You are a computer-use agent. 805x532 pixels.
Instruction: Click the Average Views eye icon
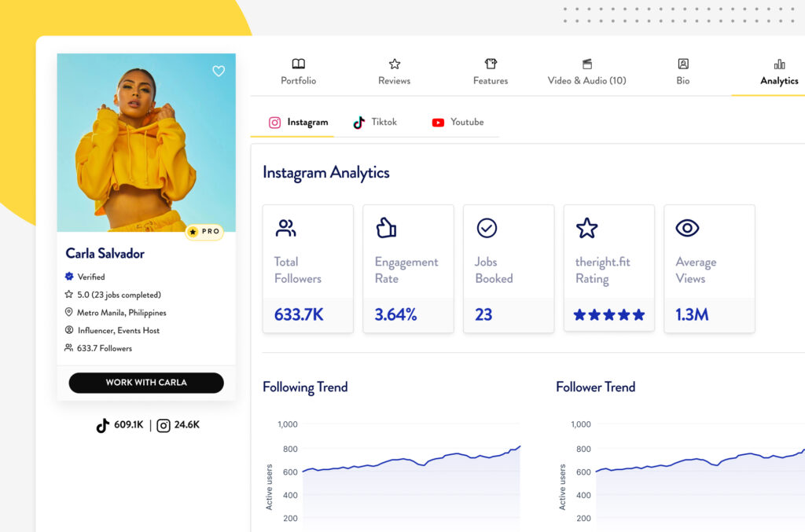click(x=687, y=228)
